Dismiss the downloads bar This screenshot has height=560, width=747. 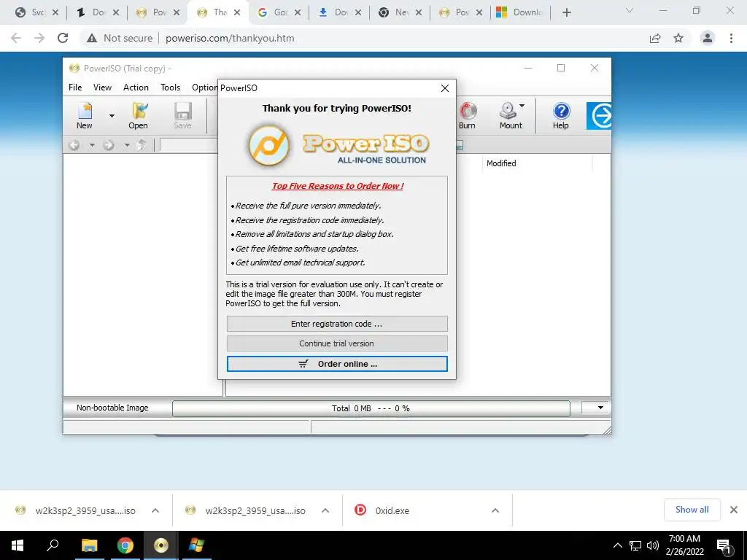pos(734,510)
